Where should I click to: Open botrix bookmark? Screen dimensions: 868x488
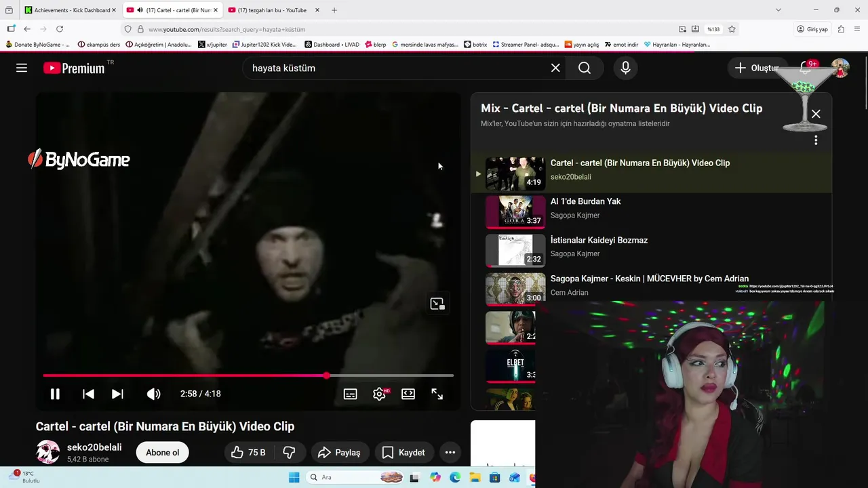tap(475, 45)
